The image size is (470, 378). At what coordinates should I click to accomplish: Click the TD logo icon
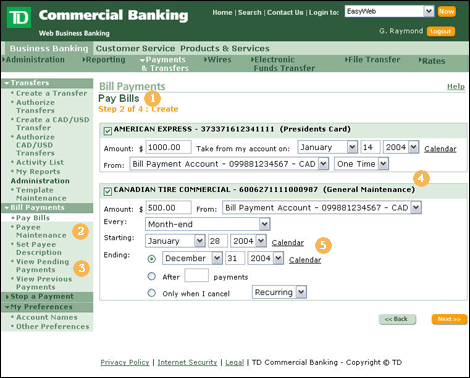pos(19,17)
